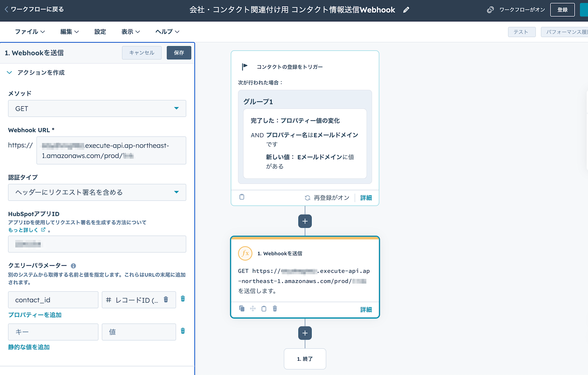Click the re-enrollment refresh icon
The width and height of the screenshot is (588, 375).
click(308, 198)
